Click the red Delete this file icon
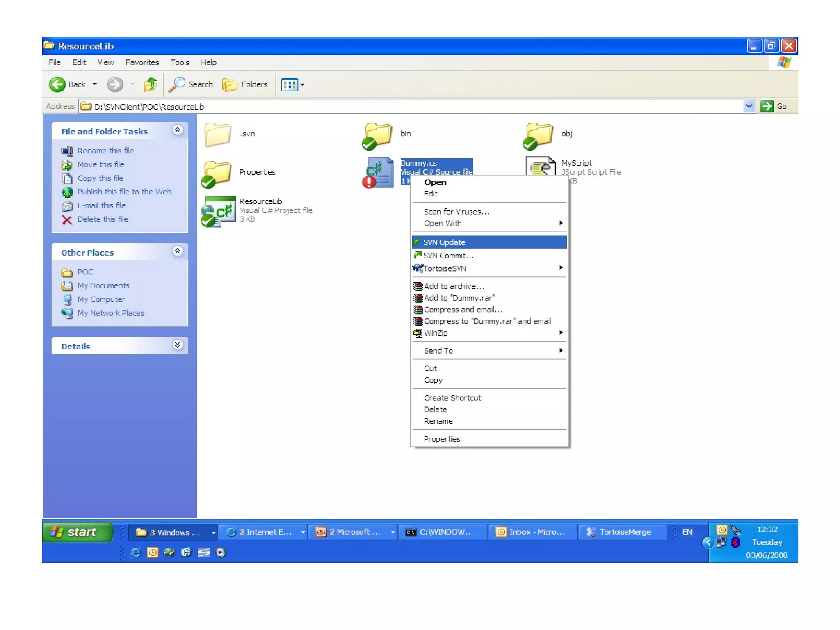The width and height of the screenshot is (840, 630). pyautogui.click(x=67, y=220)
